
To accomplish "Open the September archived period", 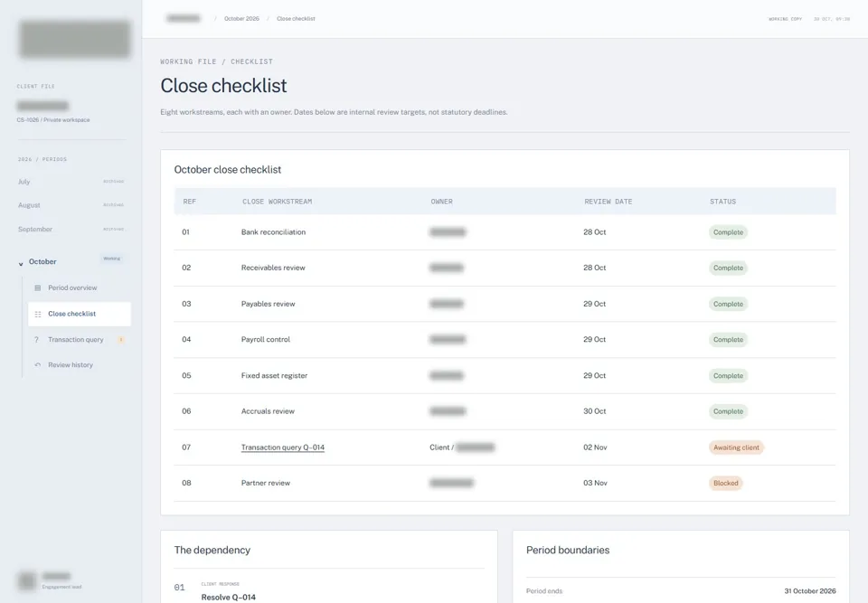I will coord(35,230).
